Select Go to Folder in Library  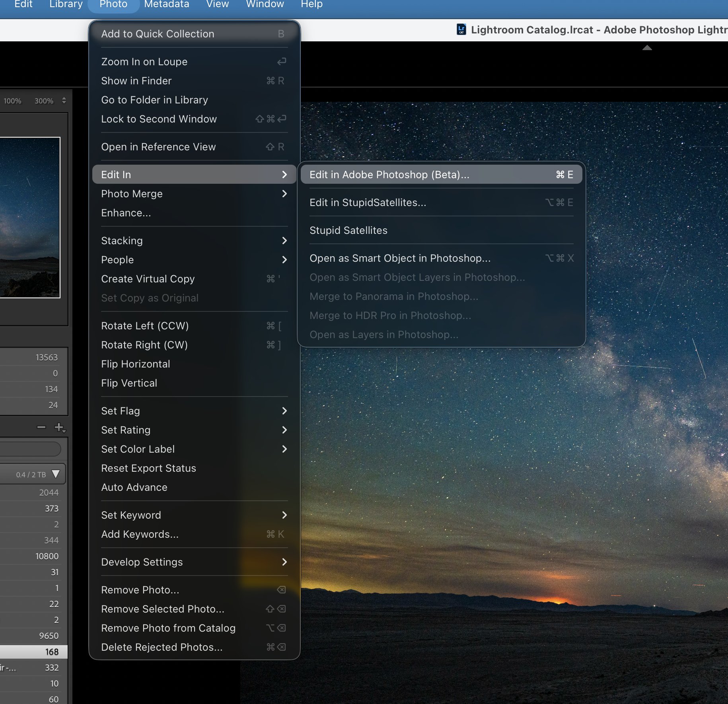(x=194, y=100)
